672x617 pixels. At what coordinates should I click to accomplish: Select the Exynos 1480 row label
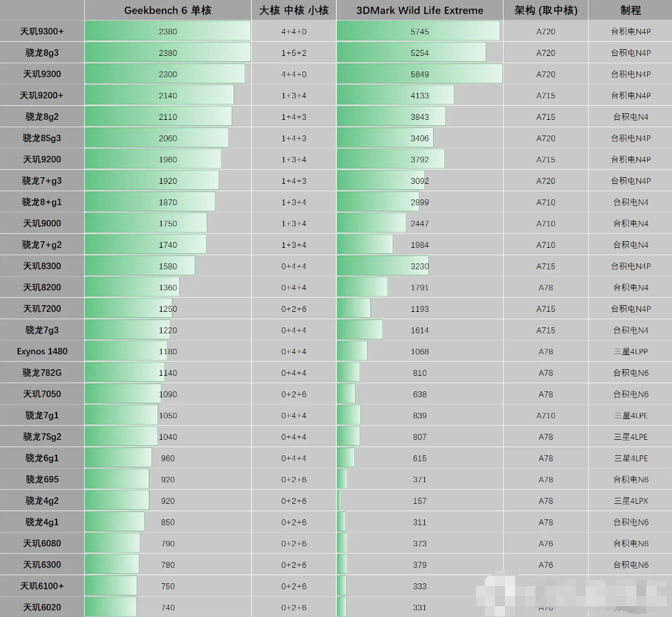[42, 351]
